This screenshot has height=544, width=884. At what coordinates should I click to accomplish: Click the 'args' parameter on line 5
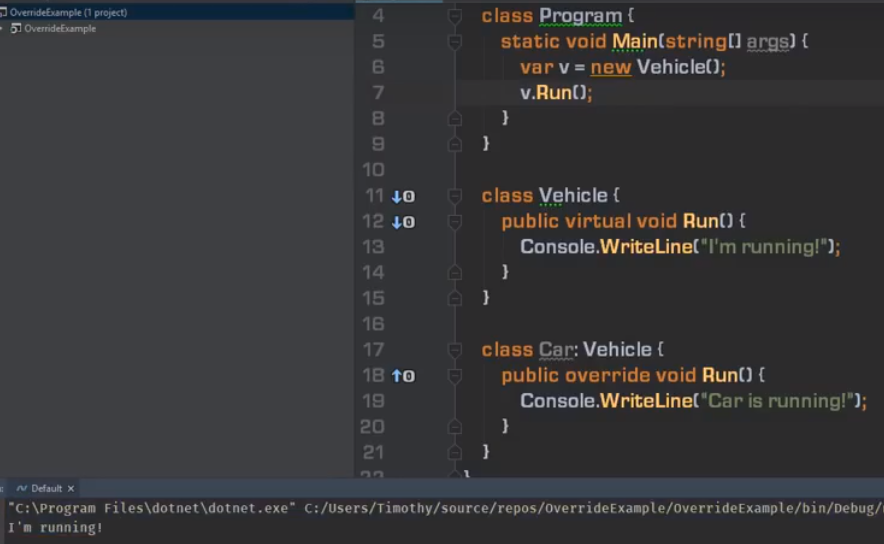pyautogui.click(x=767, y=42)
